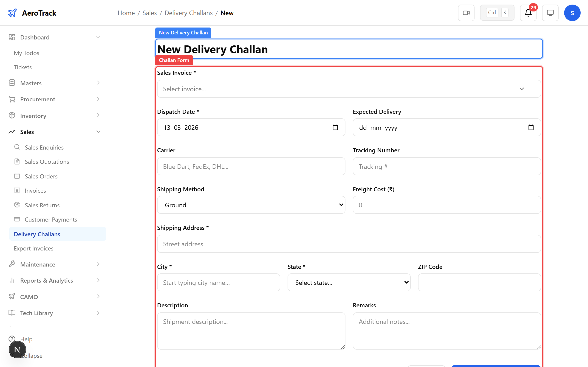Open notifications via the bell icon

[528, 13]
